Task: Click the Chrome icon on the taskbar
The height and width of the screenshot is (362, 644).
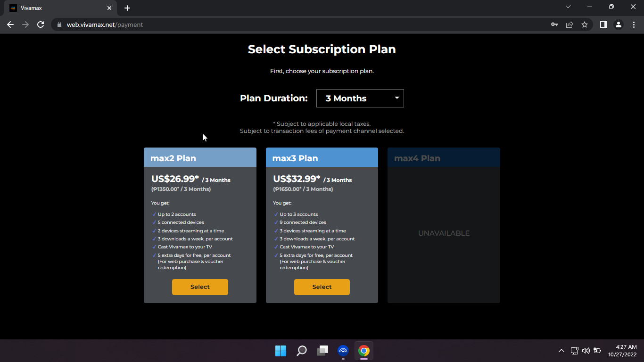Action: point(363,351)
